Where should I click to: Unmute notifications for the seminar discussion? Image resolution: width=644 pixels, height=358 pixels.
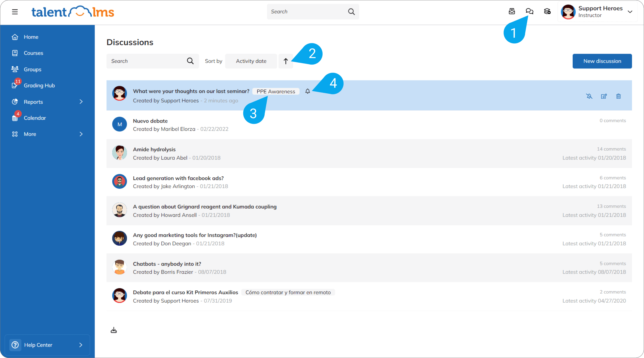point(589,96)
